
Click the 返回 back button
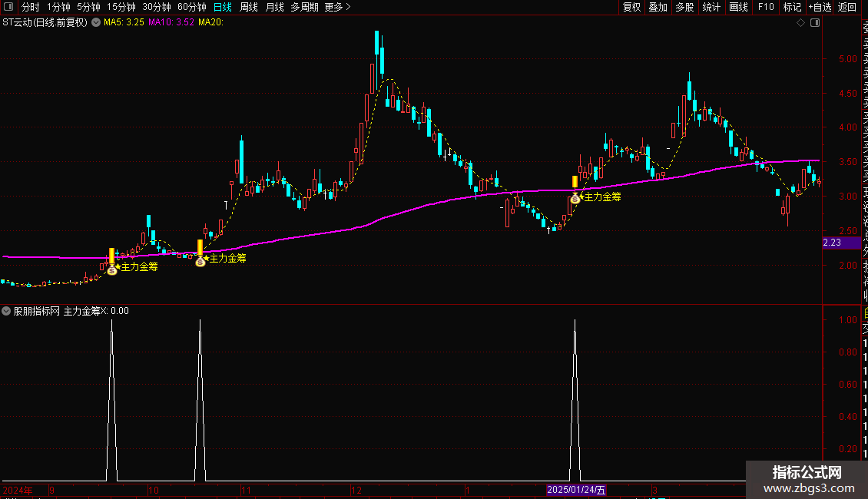click(847, 7)
